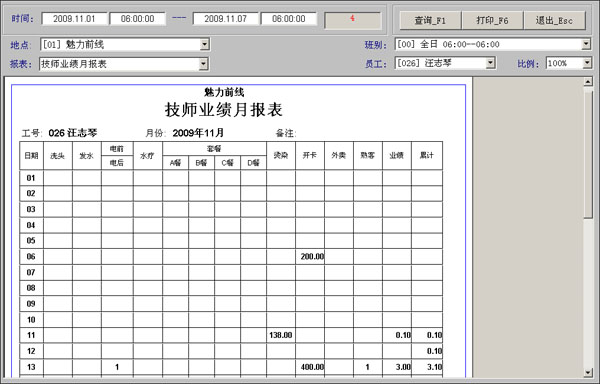Click the 退出_Esc exit button
This screenshot has height=384, width=600.
(554, 20)
